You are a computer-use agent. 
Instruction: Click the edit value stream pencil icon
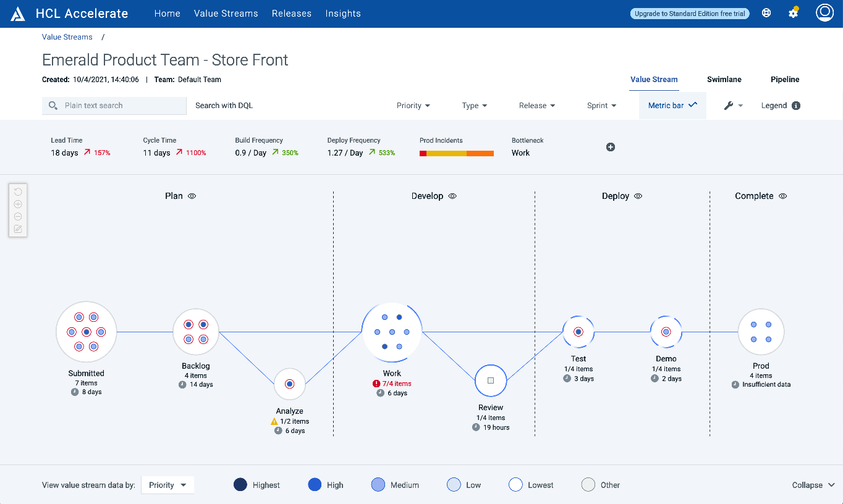click(x=18, y=229)
